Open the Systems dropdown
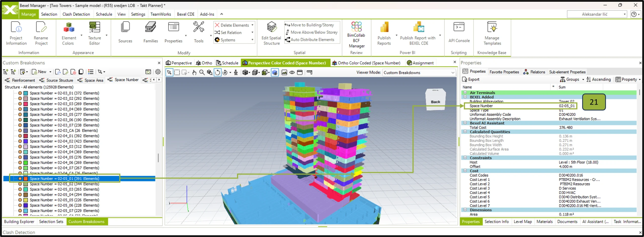The image size is (644, 237). click(234, 40)
